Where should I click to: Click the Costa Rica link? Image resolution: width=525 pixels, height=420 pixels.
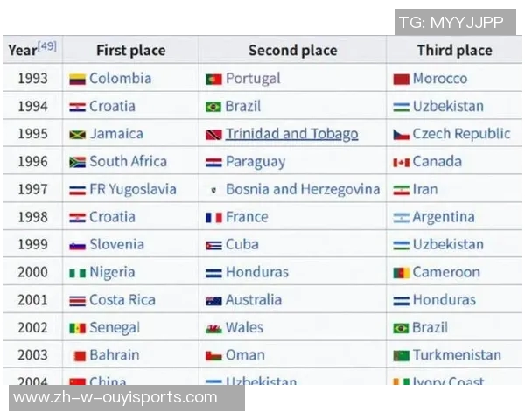(122, 300)
